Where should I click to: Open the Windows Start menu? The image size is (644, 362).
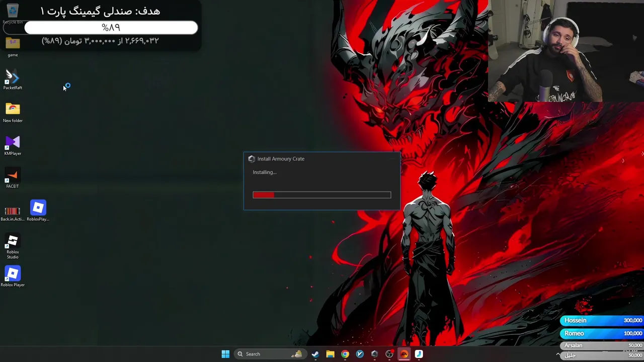click(x=225, y=354)
